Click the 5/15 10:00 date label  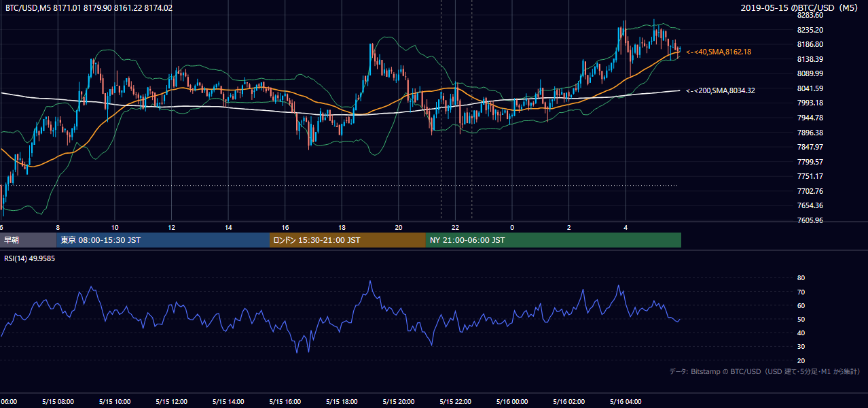(x=115, y=402)
